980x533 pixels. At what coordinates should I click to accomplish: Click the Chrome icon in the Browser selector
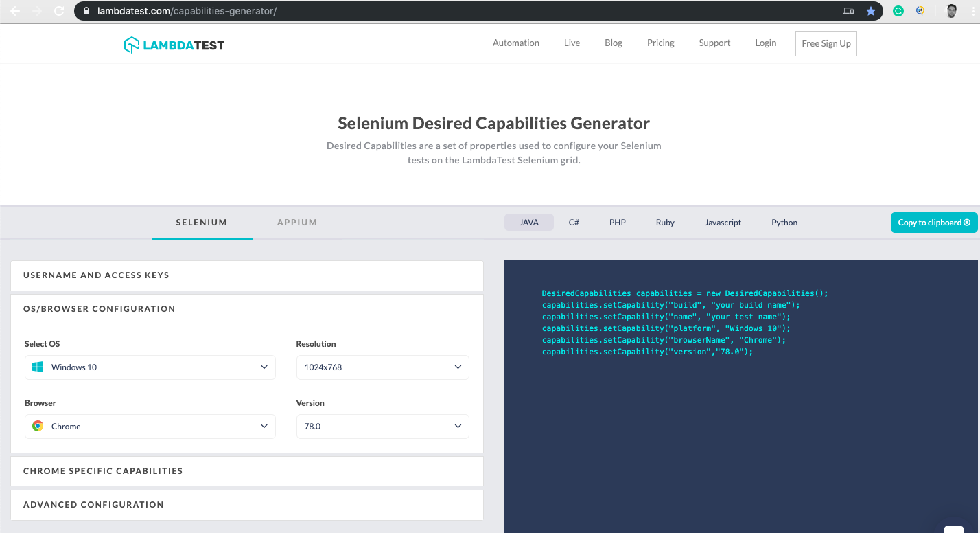37,426
